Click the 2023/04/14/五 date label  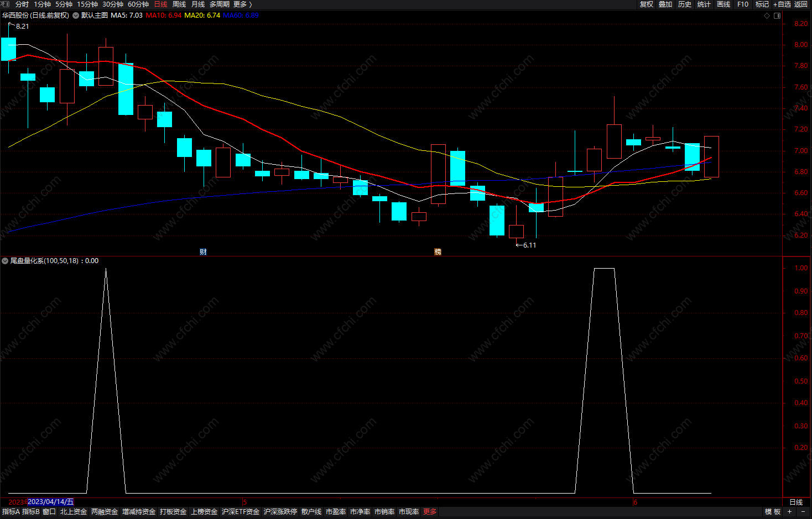pos(50,502)
